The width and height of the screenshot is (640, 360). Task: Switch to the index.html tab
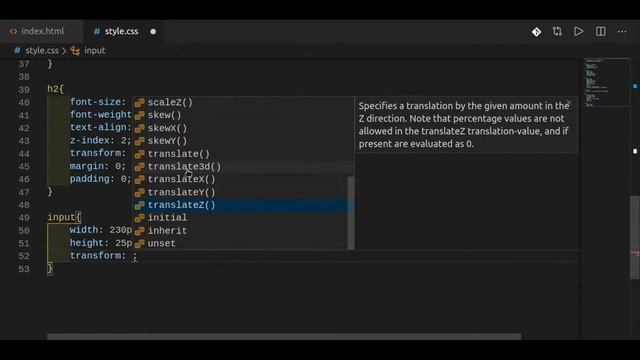(x=42, y=31)
